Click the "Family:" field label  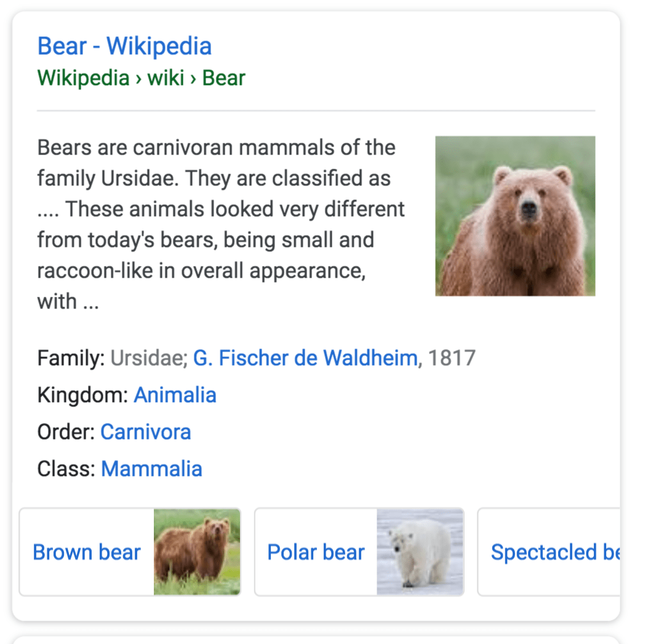tap(71, 358)
